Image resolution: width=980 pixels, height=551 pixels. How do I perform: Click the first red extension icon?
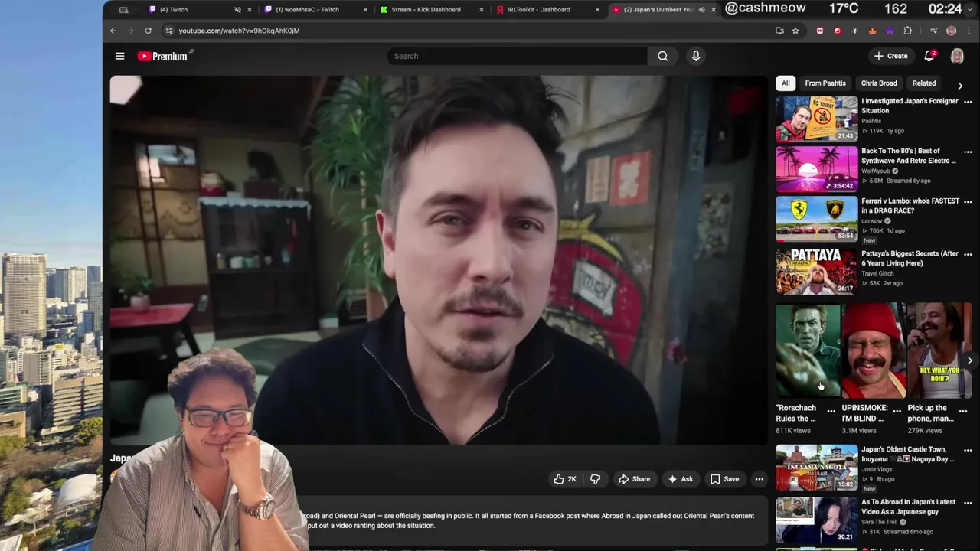pyautogui.click(x=820, y=31)
